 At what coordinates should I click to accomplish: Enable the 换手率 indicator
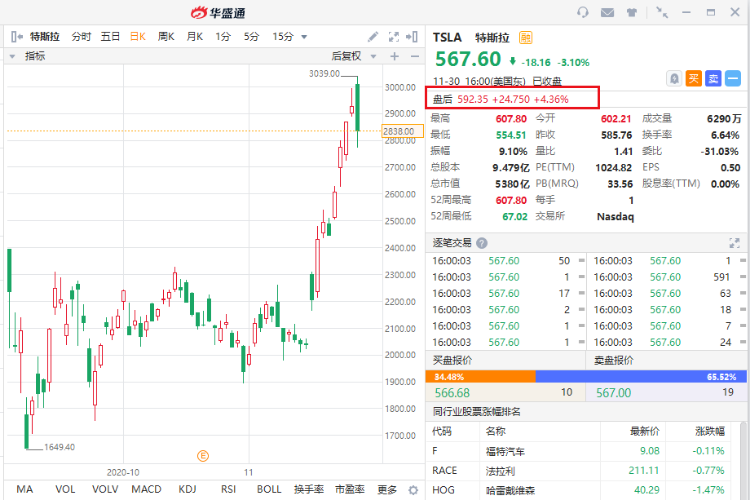click(x=309, y=489)
